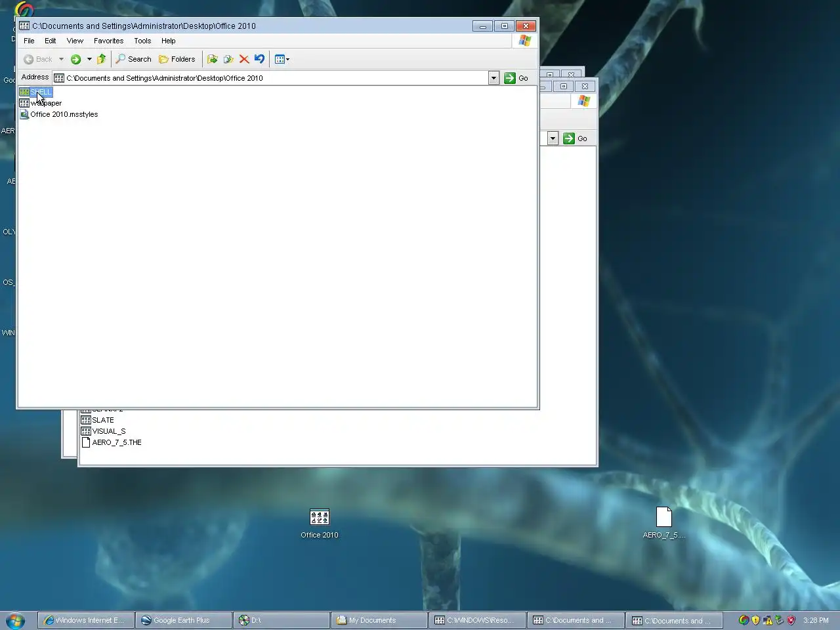Screen dimensions: 840x630
Task: Open the Favorites menu
Action: [x=108, y=41]
